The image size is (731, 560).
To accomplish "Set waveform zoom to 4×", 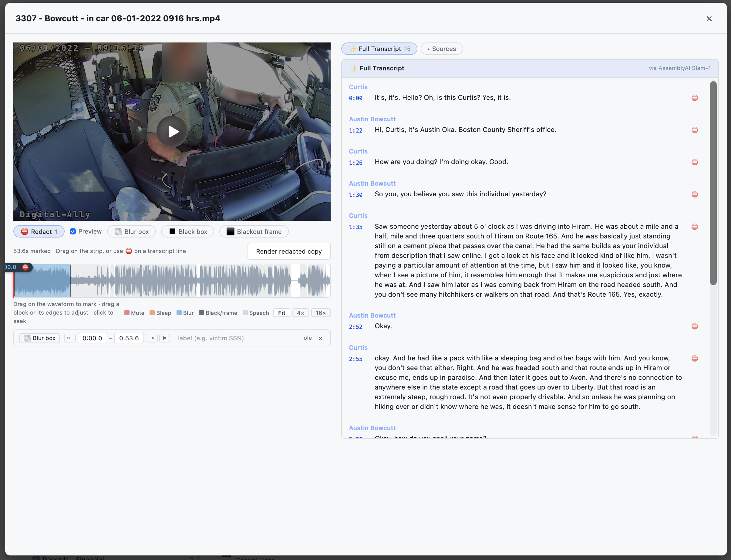I will pyautogui.click(x=301, y=313).
